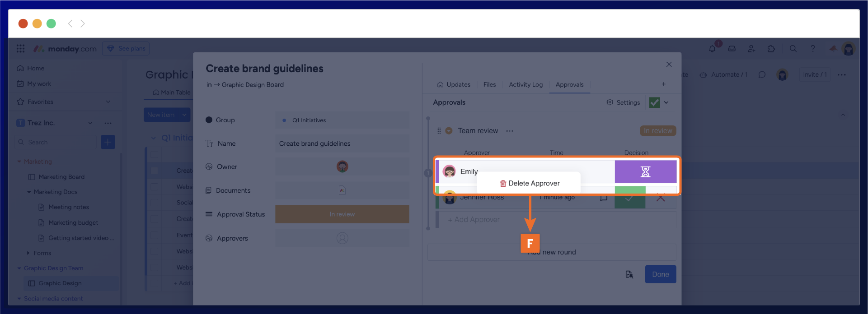
Task: Expand the Favorites section chevron
Action: pyautogui.click(x=108, y=102)
